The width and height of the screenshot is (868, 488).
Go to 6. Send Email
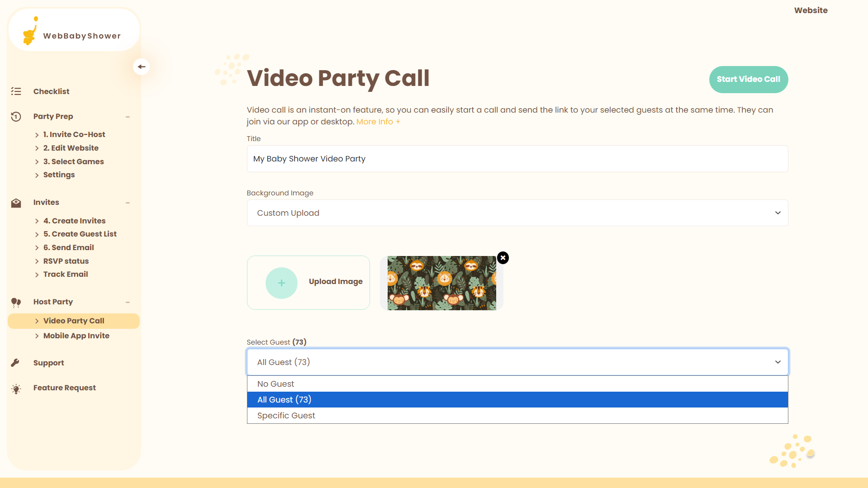pos(69,247)
